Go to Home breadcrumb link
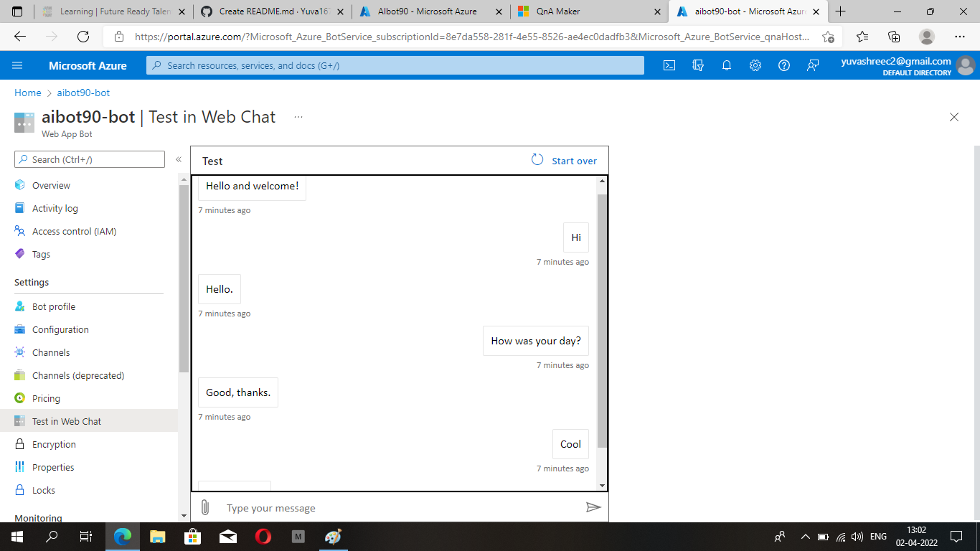 tap(28, 93)
